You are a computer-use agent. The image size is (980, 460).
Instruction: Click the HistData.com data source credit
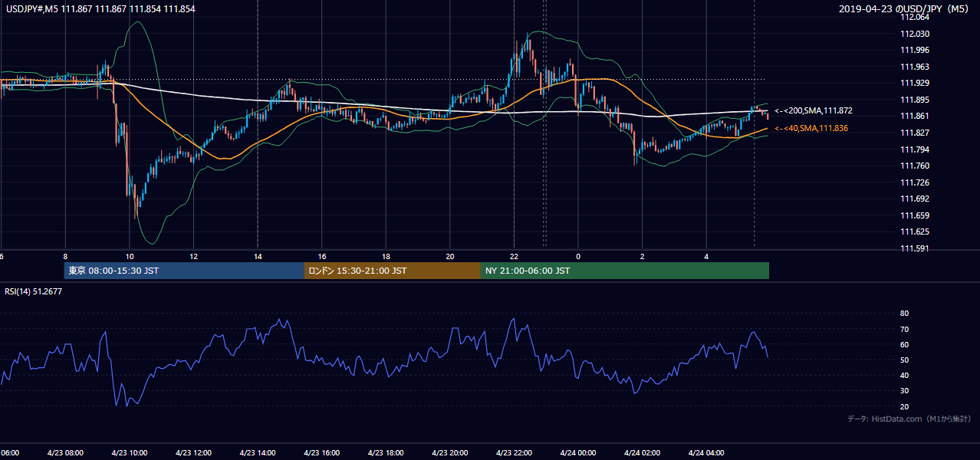coord(909,419)
